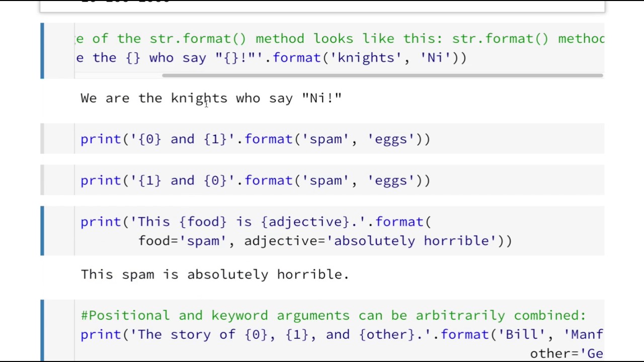Click the '#Positional and keyword arguments' comment line
Viewport: 644px width, 362px height.
pyautogui.click(x=333, y=315)
